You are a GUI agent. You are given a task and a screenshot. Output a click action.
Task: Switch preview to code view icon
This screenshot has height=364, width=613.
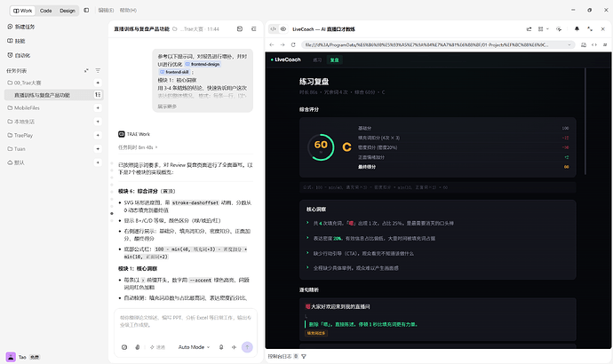tap(274, 29)
